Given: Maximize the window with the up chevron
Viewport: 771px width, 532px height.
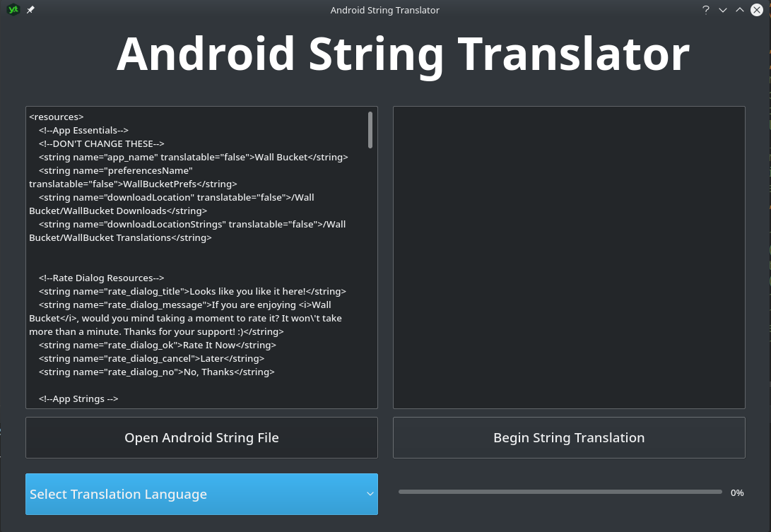Looking at the screenshot, I should [739, 10].
